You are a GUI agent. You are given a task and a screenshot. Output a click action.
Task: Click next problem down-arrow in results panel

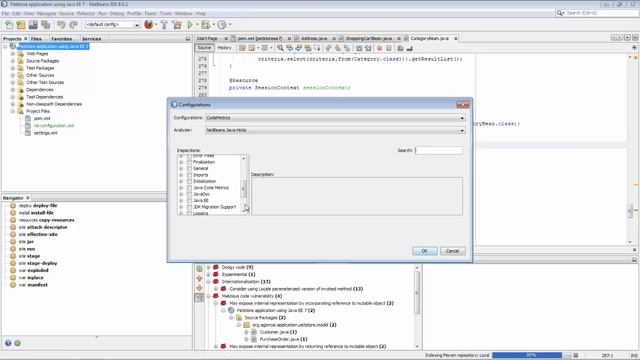[200, 288]
